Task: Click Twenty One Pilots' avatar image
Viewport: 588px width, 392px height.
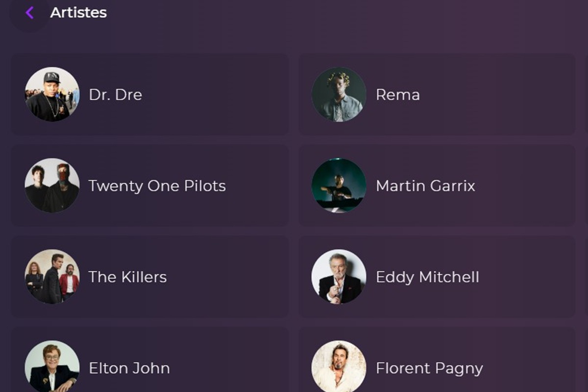Action: pos(51,185)
